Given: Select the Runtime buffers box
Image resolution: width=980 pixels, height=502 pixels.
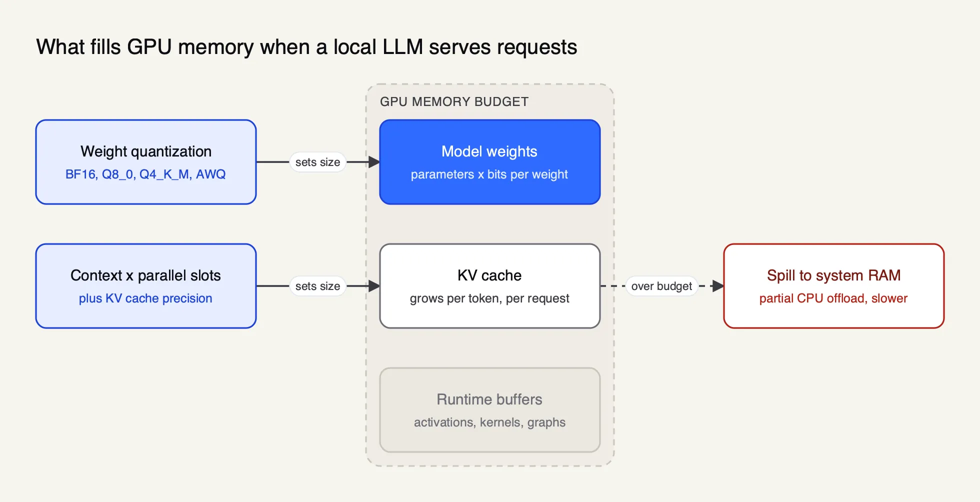Looking at the screenshot, I should point(490,410).
